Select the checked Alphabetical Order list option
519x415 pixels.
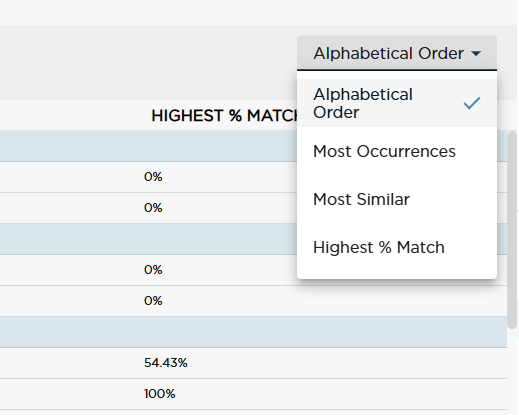coord(397,103)
